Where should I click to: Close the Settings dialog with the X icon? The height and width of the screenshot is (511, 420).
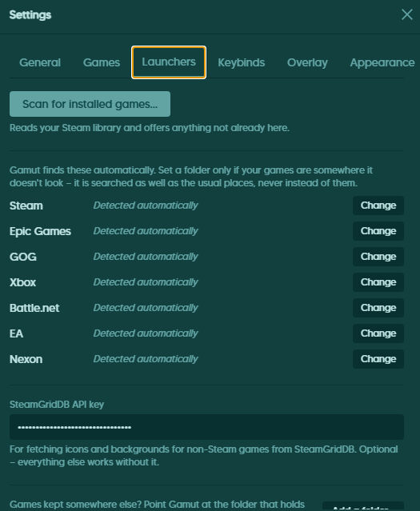(x=407, y=14)
